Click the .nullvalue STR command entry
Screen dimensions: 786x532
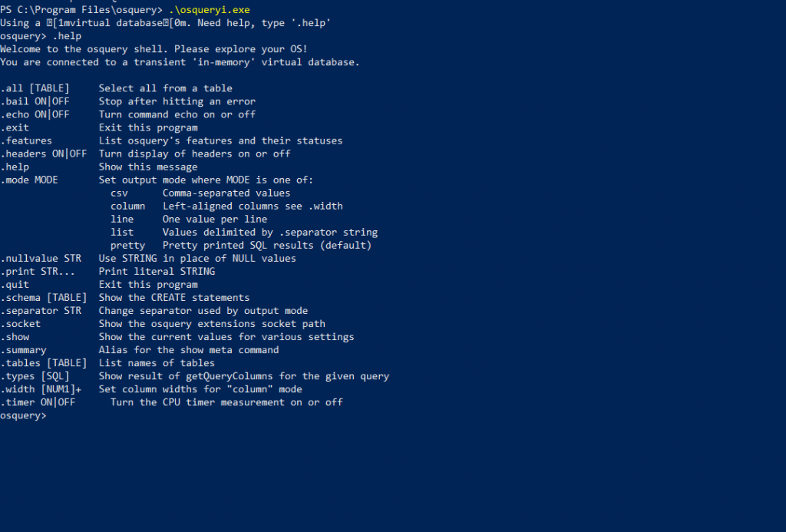coord(41,258)
